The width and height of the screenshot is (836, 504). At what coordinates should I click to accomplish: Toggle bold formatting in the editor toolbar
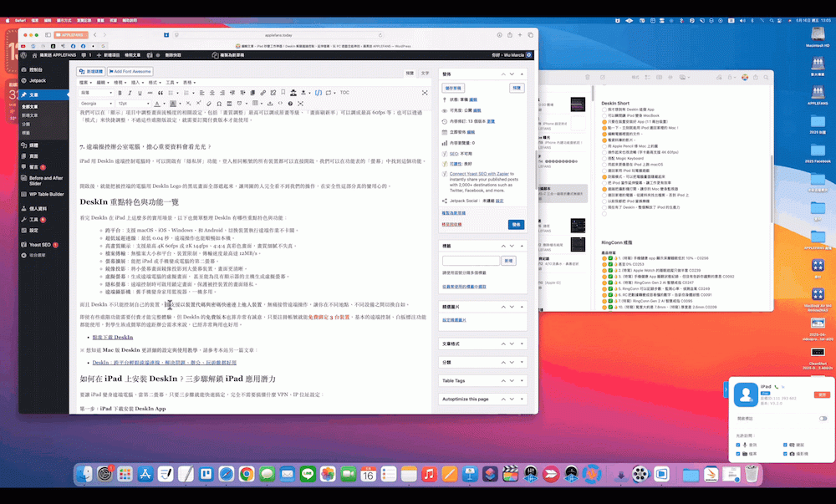[x=120, y=93]
